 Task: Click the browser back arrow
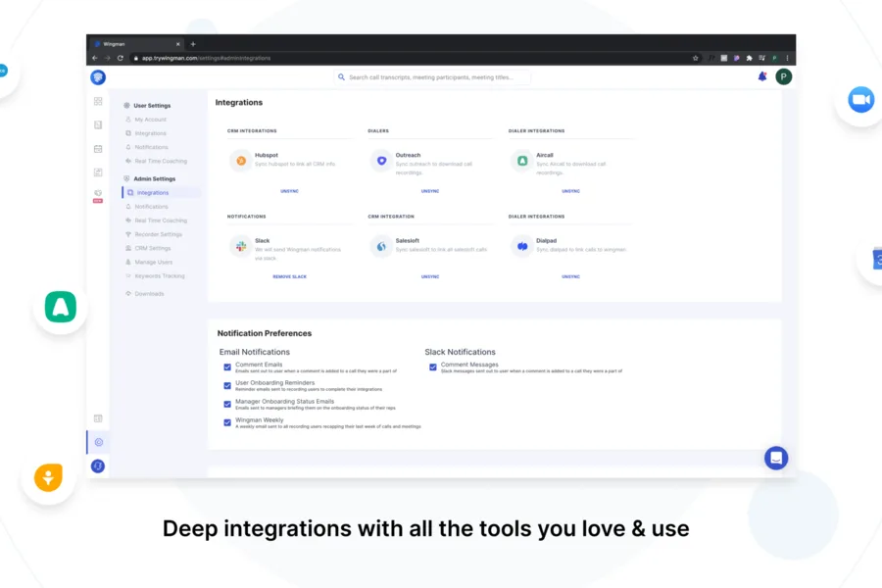(94, 58)
